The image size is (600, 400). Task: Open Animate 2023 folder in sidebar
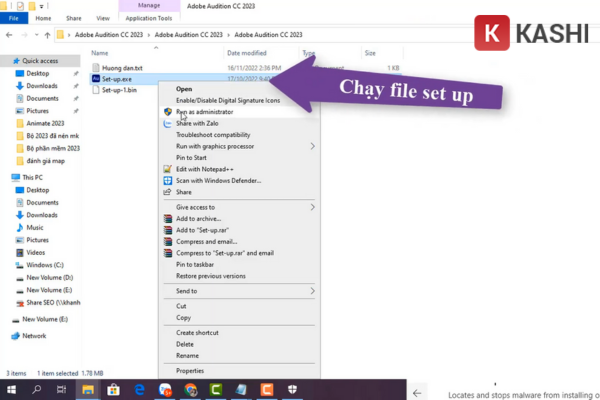coord(40,123)
